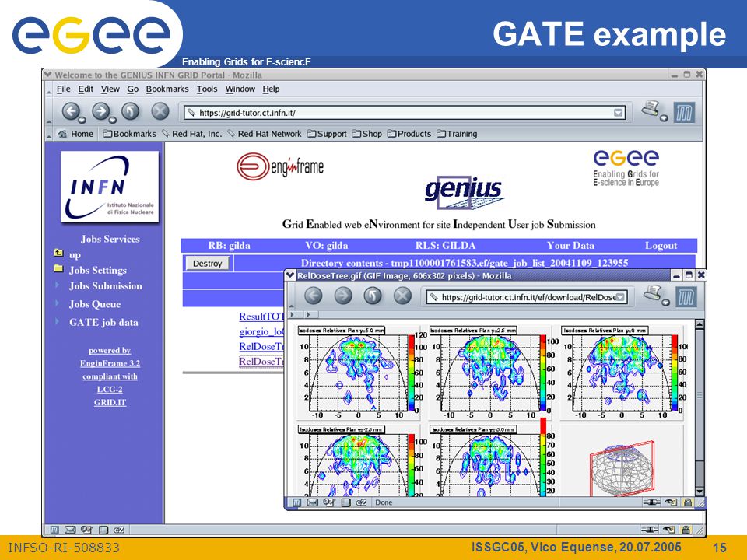Click Forward button in RelDoseTree.gif window
Image resolution: width=747 pixels, height=560 pixels.
coord(342,296)
